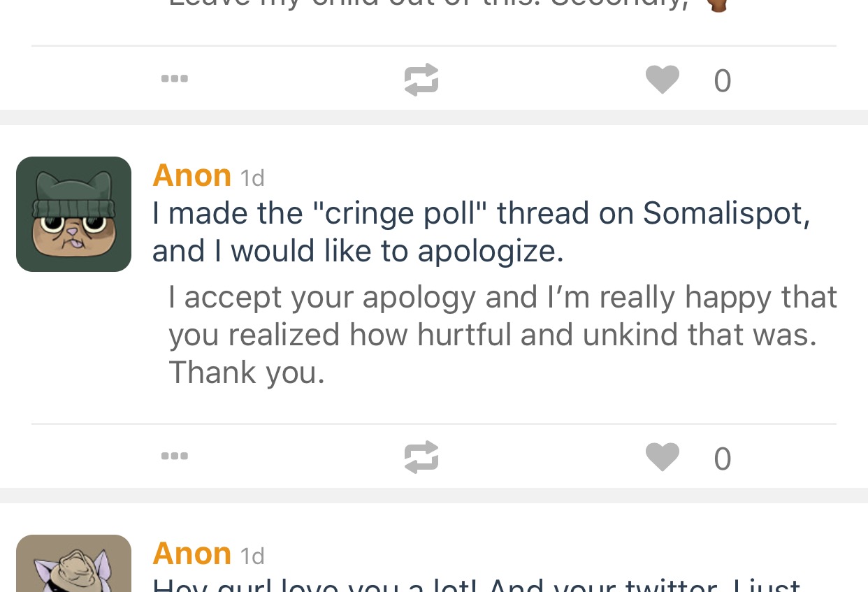Image resolution: width=868 pixels, height=592 pixels.
Task: Tap "Thank you." line in the answer
Action: pos(247,372)
